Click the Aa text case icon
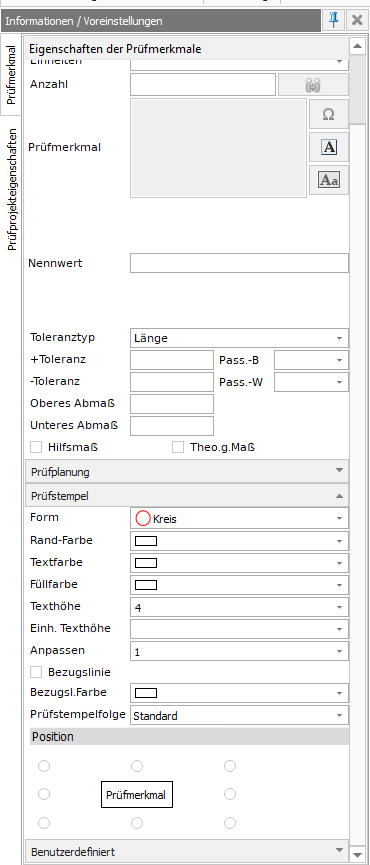Image resolution: width=370 pixels, height=865 pixels. coord(329,180)
